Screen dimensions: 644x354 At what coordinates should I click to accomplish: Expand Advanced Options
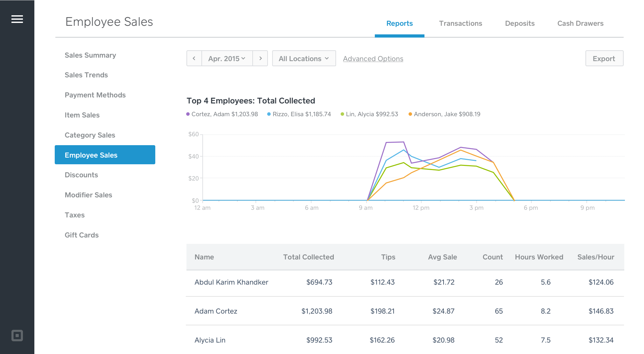click(373, 59)
